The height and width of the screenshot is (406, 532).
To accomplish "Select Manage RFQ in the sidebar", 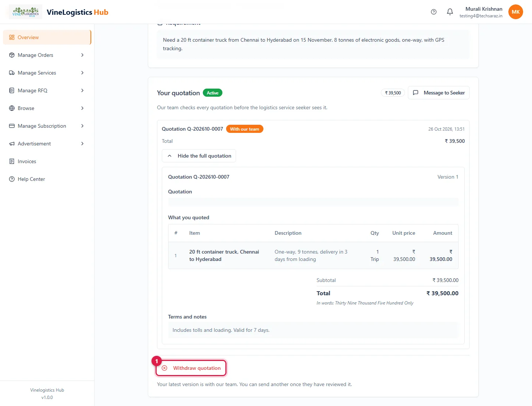I will 47,90.
